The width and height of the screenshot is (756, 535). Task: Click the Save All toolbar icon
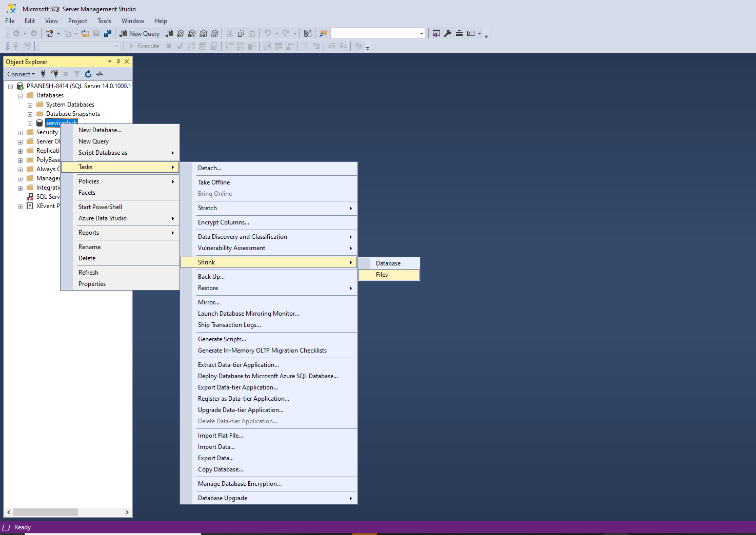coord(108,34)
